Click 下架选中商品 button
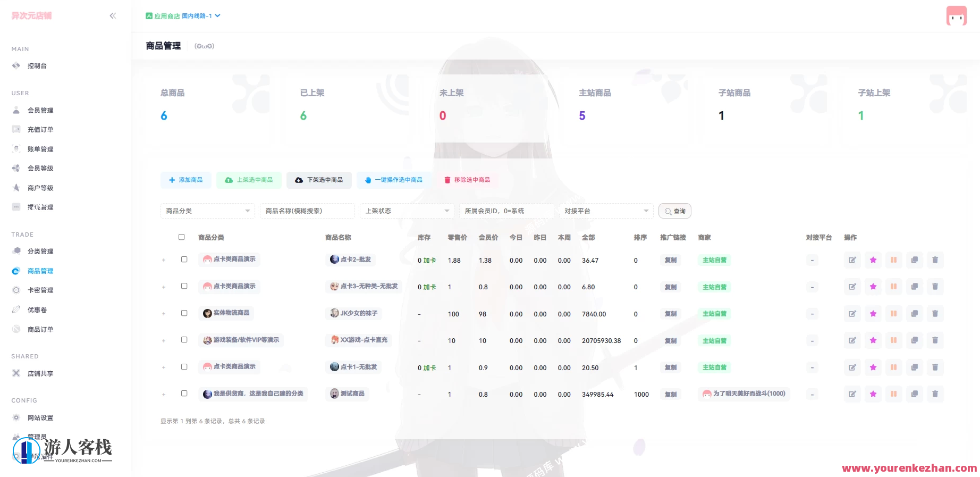 coord(319,180)
